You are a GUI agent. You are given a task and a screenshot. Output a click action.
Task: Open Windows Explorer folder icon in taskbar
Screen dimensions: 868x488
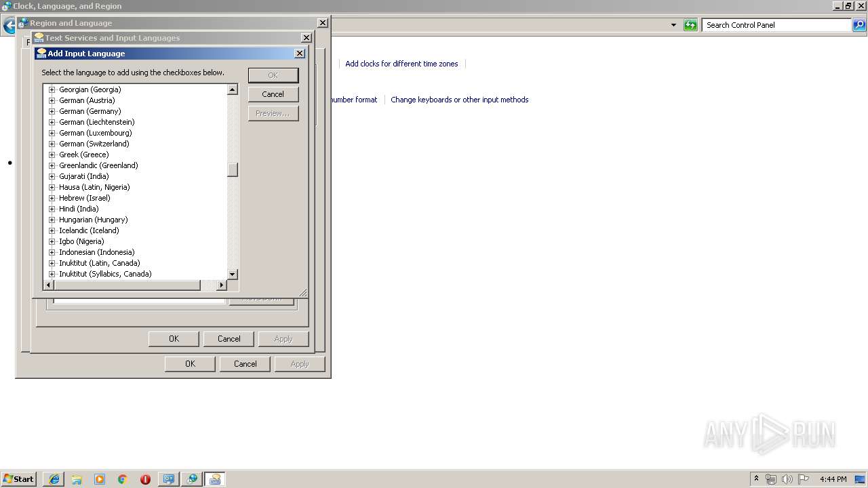click(77, 479)
